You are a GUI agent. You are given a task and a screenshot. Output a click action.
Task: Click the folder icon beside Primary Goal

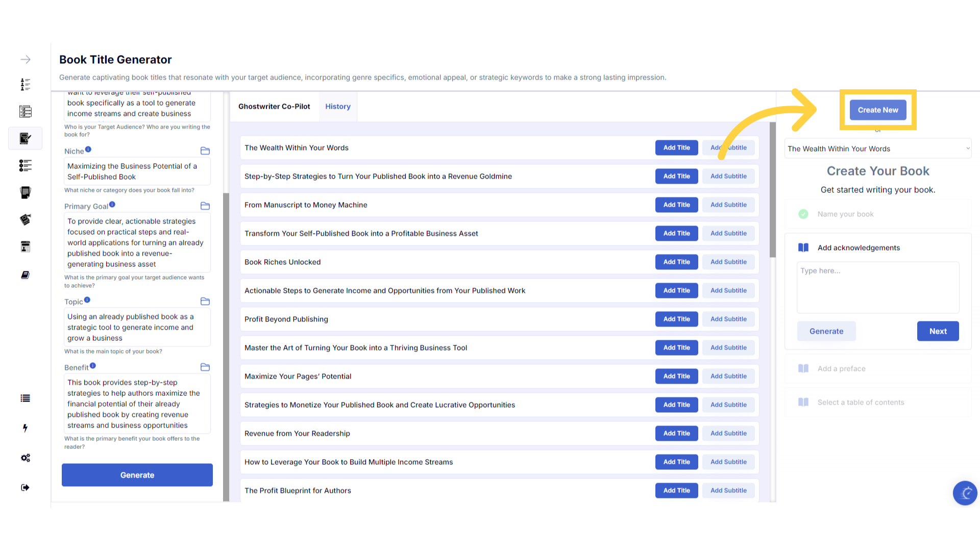point(205,206)
